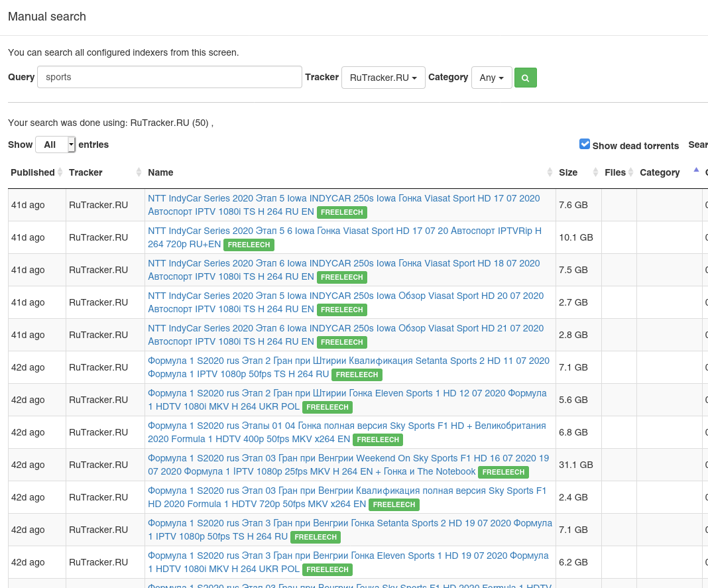Open the RuTracker.RU tracker dropdown

pyautogui.click(x=383, y=78)
